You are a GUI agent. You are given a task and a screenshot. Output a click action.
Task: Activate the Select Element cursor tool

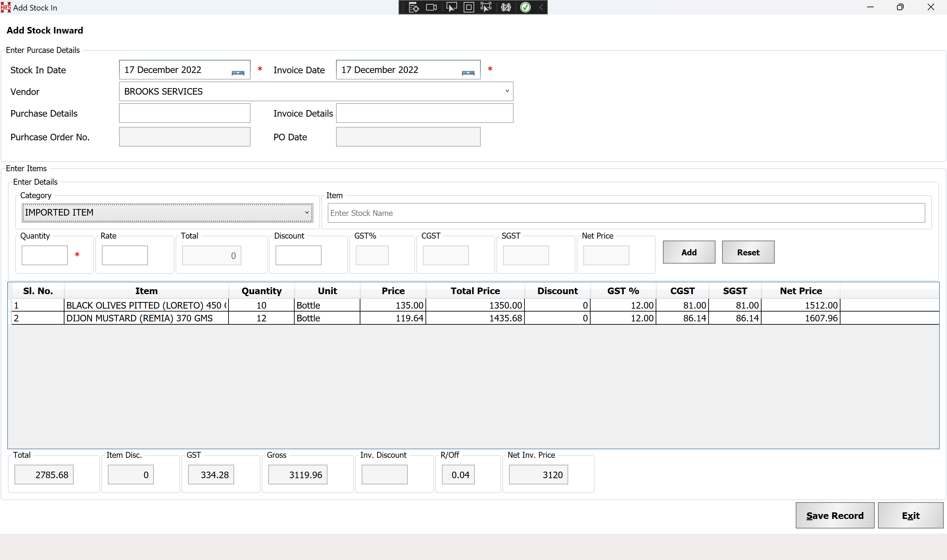point(451,7)
